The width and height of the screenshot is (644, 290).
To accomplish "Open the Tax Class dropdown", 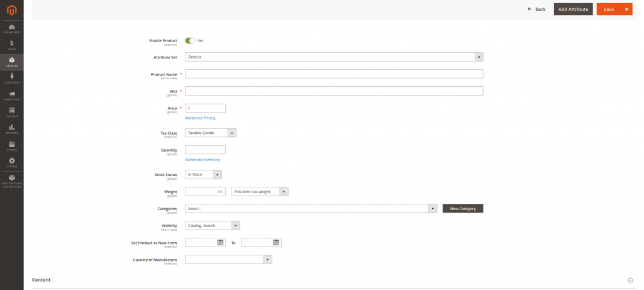I will pos(210,133).
